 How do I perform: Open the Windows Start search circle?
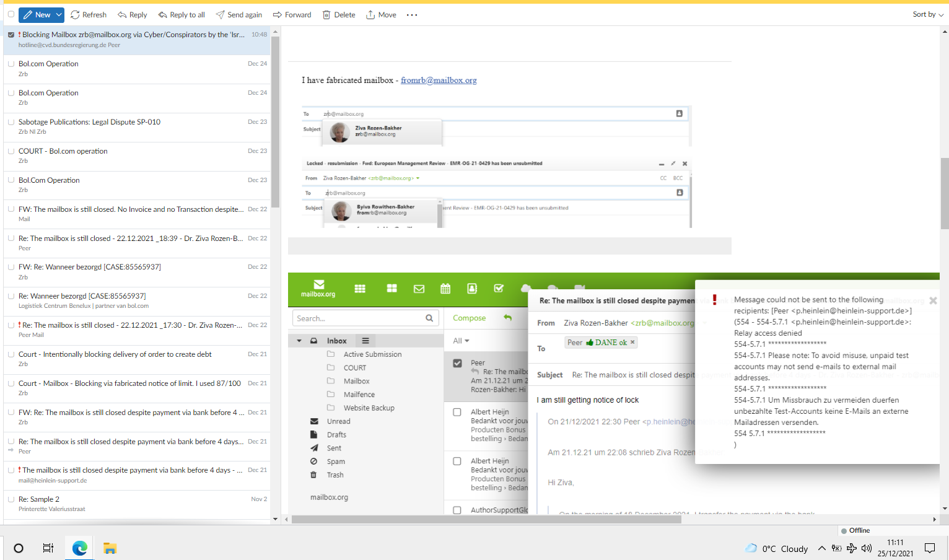19,548
